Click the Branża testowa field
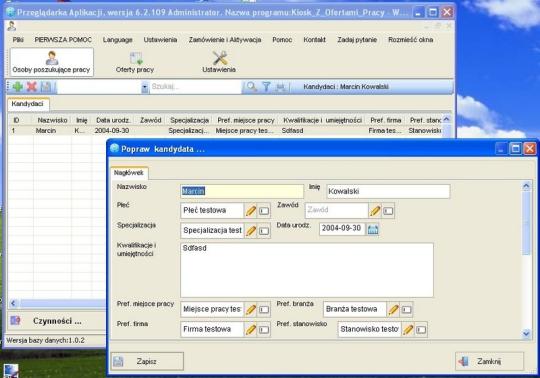This screenshot has height=378, width=540. [x=354, y=309]
